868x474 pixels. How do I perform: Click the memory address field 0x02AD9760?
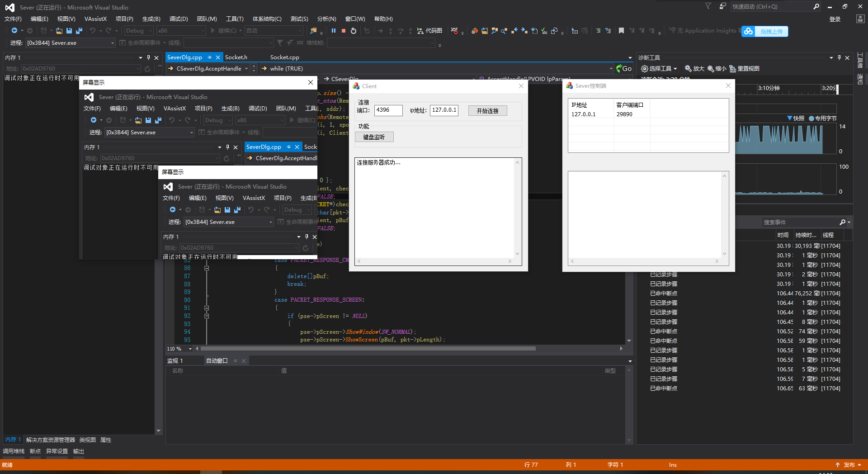(81, 69)
